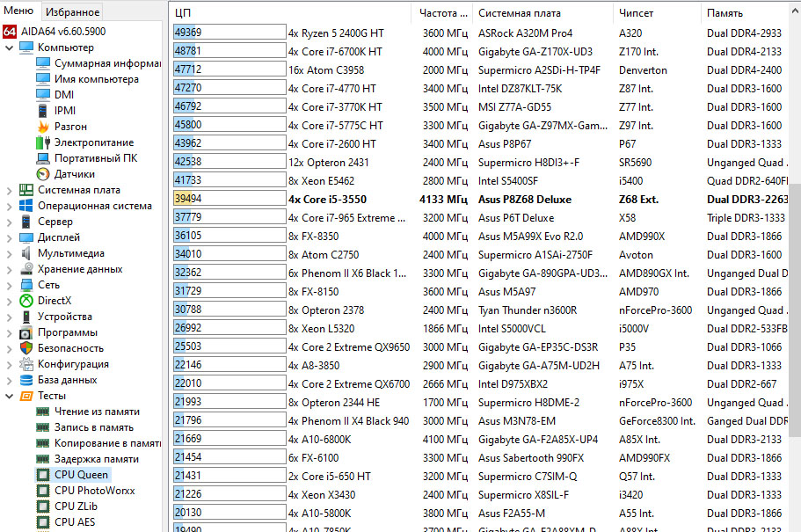Screen dimensions: 801x532
Task: Click the 49369 score bar
Action: (x=229, y=33)
